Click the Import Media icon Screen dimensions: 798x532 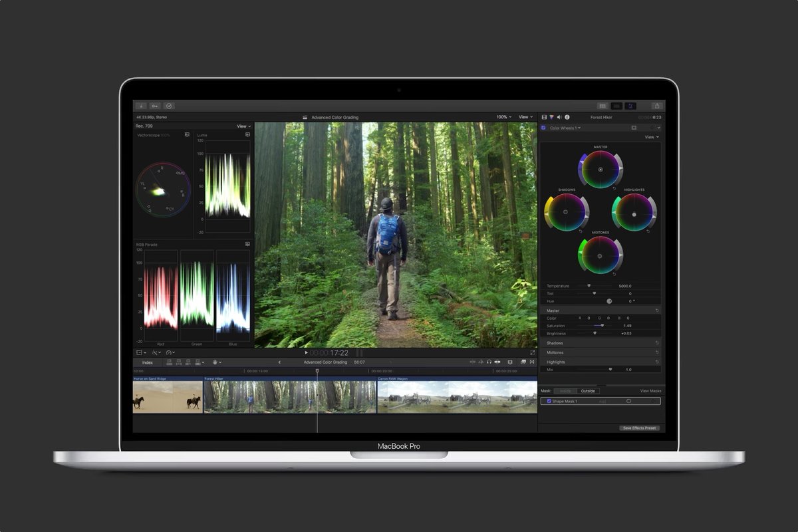coord(142,105)
